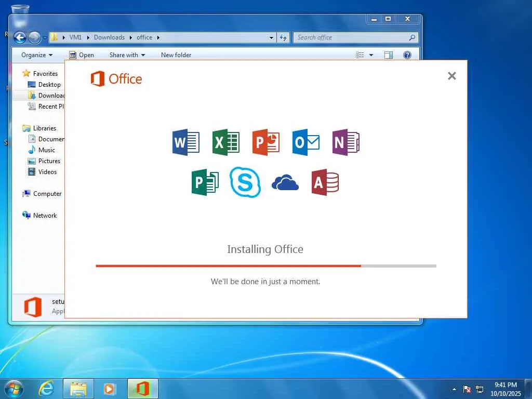Click the OneNote icon in Office installer
This screenshot has width=532, height=399.
345,142
